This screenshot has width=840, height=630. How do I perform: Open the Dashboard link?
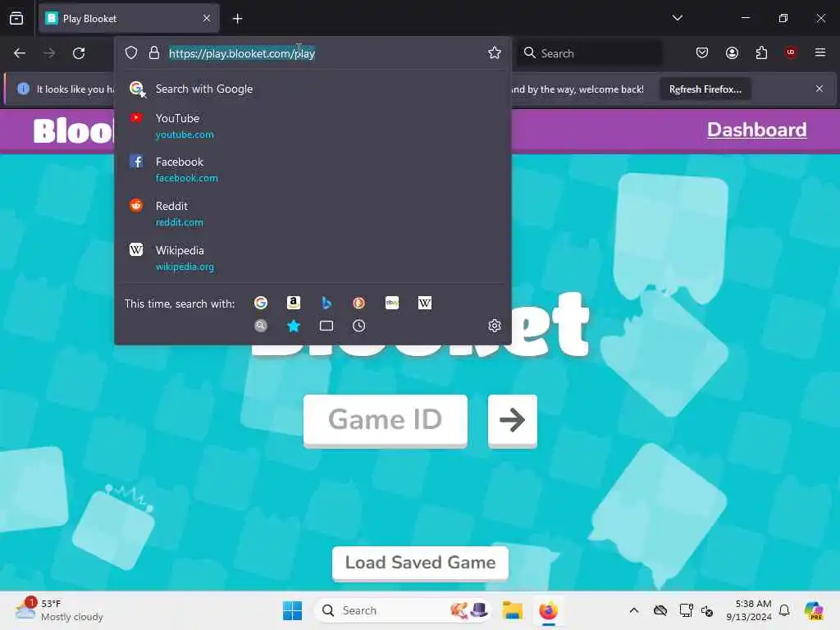tap(756, 130)
